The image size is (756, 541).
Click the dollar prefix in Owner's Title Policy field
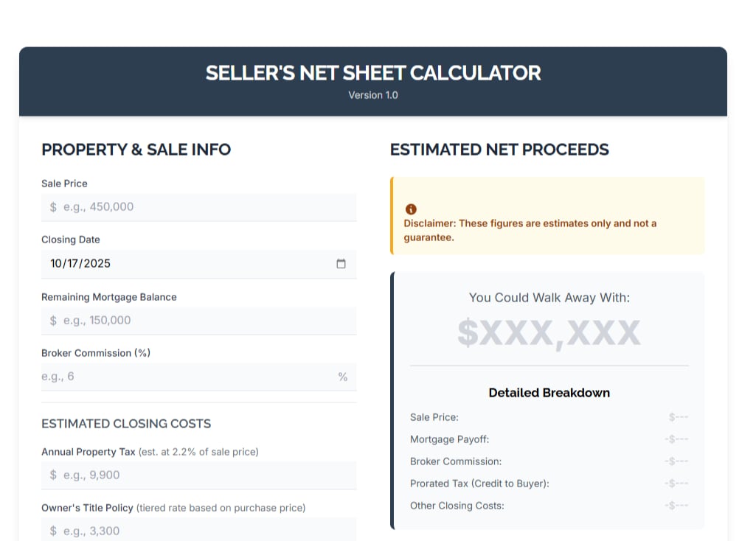point(52,530)
